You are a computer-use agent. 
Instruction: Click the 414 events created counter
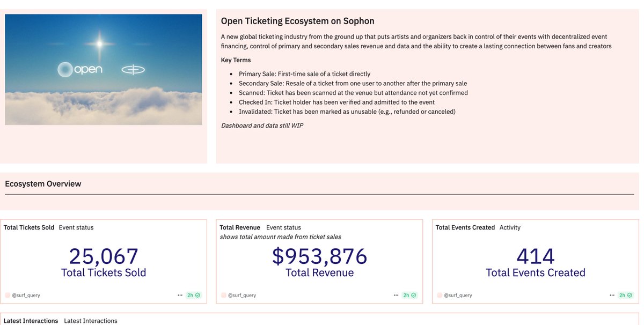tap(536, 256)
